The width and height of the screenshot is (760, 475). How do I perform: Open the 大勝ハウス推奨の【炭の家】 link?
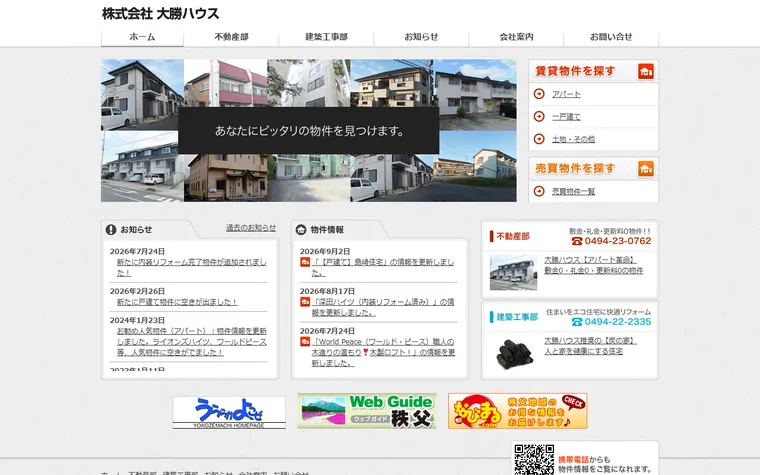pos(590,346)
